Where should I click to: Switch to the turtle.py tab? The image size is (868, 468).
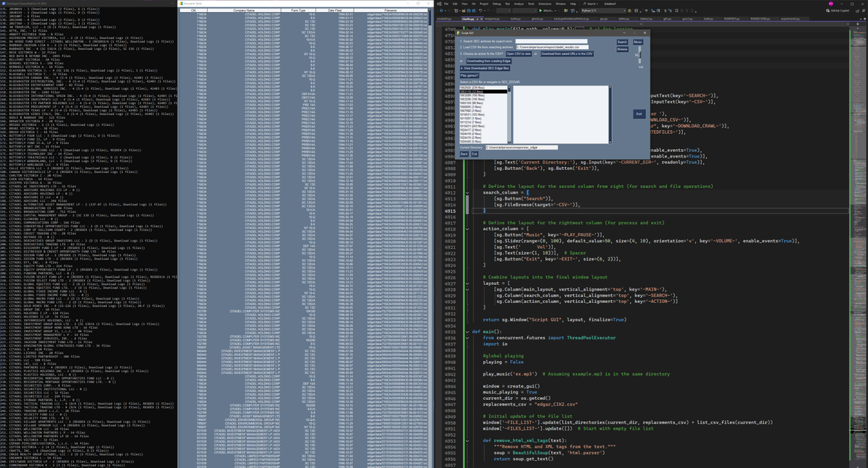pyautogui.click(x=516, y=18)
